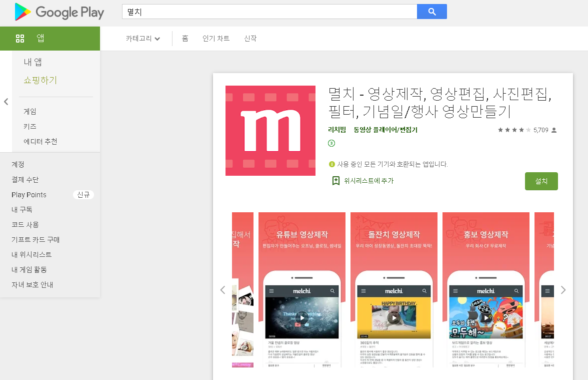Open the 인기 차트 tab
Image resolution: width=588 pixels, height=380 pixels.
point(216,38)
